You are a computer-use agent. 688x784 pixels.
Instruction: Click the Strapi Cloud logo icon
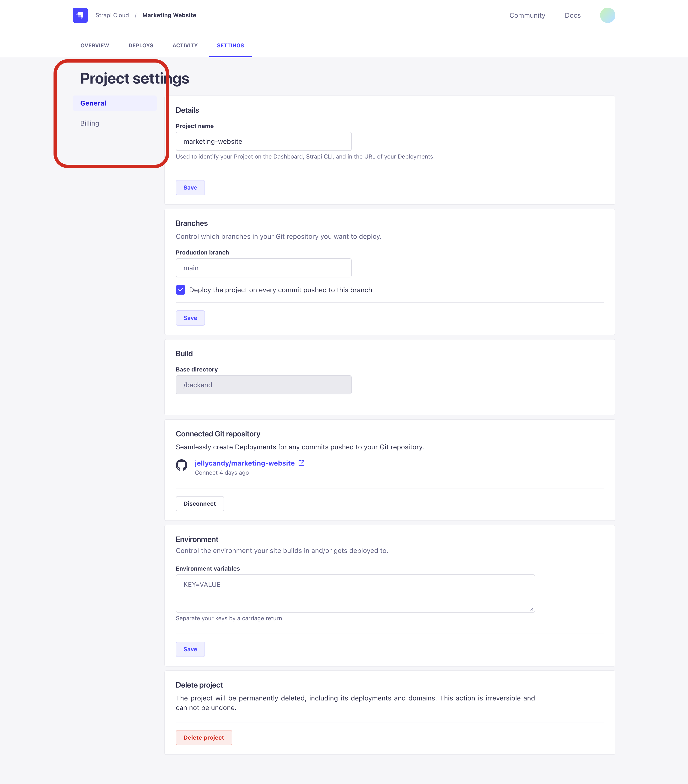80,15
